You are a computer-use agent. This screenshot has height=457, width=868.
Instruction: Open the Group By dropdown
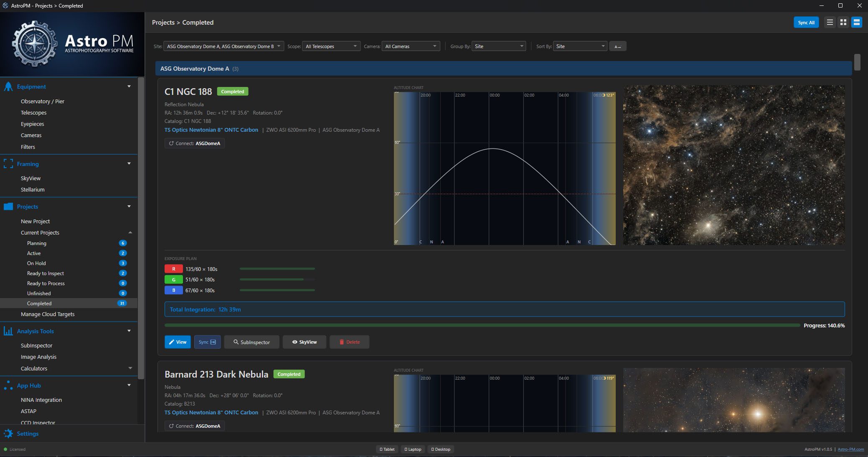click(x=498, y=46)
